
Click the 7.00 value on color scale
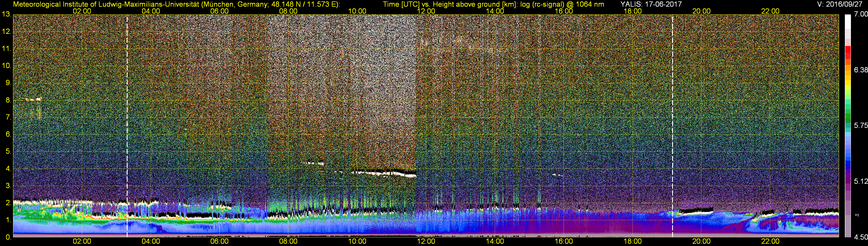[x=860, y=14]
